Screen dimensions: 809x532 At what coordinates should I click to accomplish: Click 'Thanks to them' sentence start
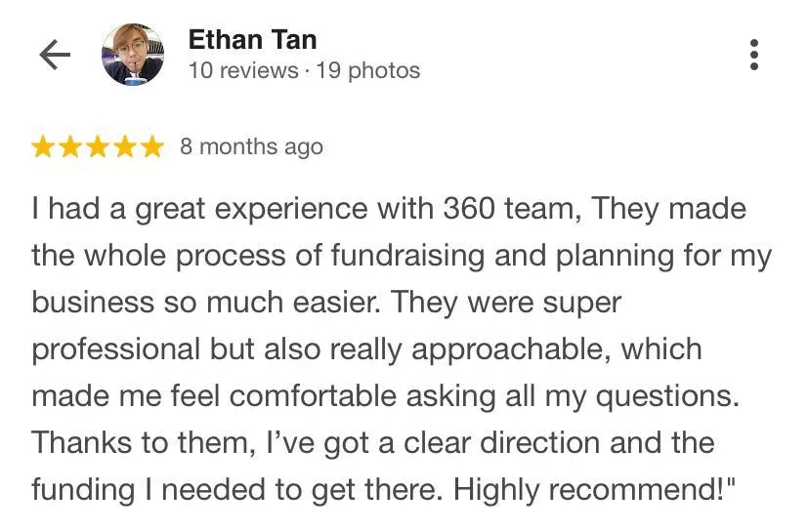pos(144,443)
